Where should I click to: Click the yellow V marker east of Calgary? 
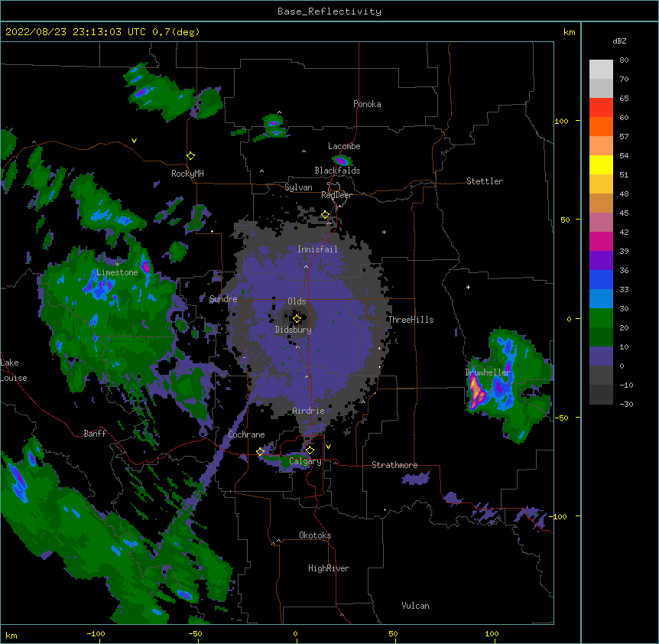click(328, 447)
